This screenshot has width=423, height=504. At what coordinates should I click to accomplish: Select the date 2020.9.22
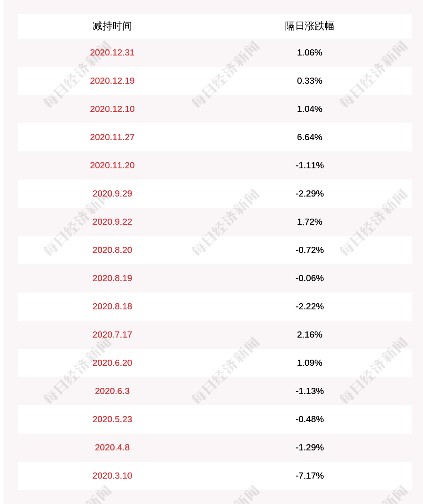[x=112, y=222]
